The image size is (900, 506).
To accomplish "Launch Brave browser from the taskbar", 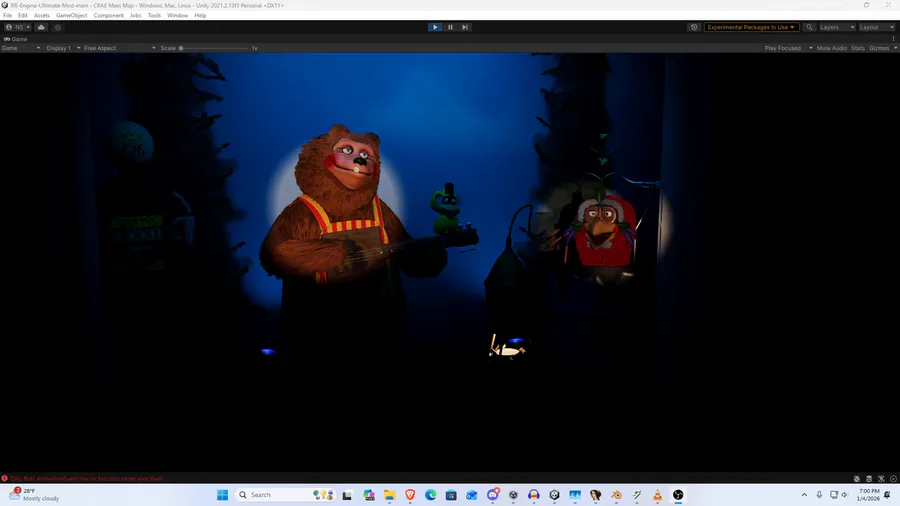I will [x=410, y=495].
